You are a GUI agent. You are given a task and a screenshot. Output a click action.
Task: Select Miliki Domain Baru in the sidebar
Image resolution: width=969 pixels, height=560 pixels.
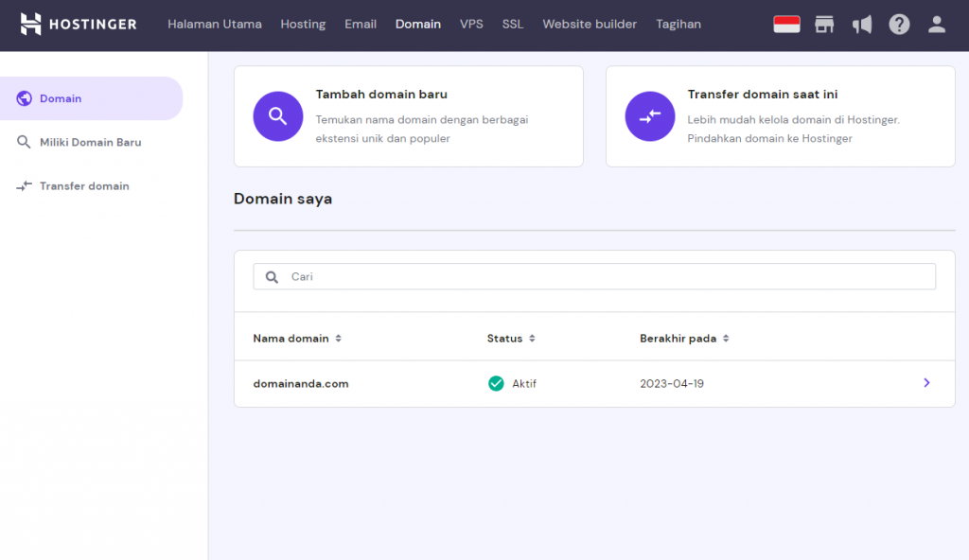pos(90,142)
